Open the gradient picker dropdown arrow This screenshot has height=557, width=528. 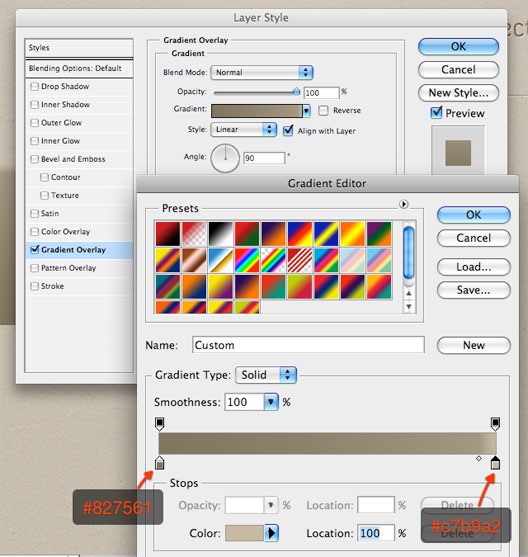point(306,111)
